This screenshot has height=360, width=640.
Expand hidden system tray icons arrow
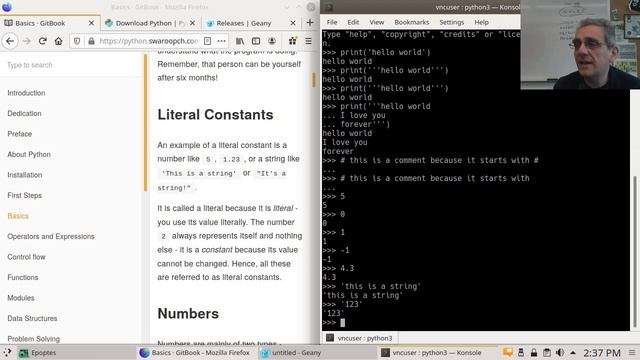pos(573,352)
